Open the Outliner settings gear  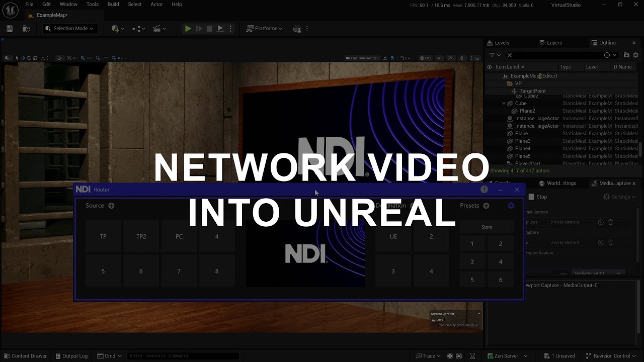[635, 55]
